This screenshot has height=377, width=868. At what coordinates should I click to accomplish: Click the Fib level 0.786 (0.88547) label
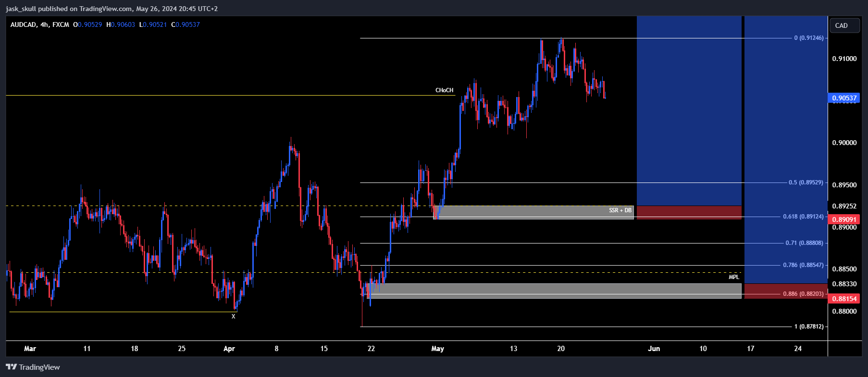[803, 265]
